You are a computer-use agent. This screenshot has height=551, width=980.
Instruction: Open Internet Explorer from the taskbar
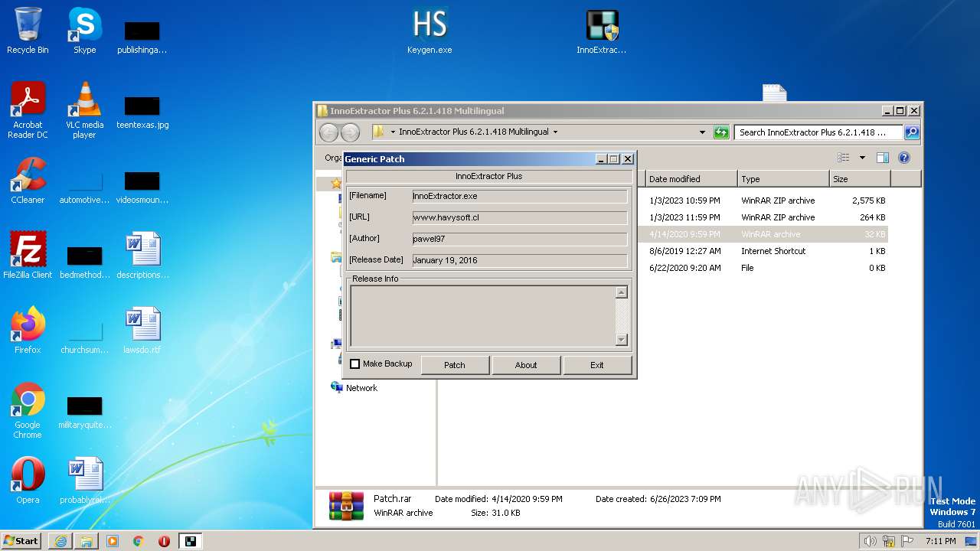click(x=60, y=541)
